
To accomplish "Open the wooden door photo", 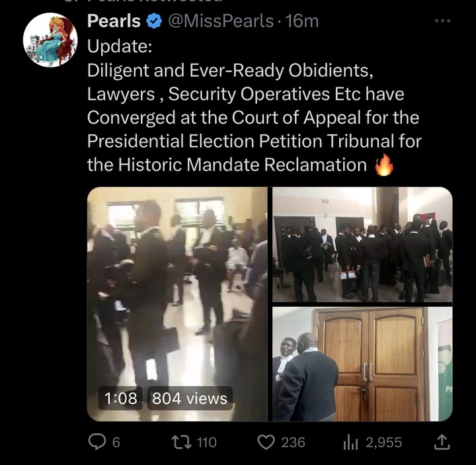I will point(362,364).
